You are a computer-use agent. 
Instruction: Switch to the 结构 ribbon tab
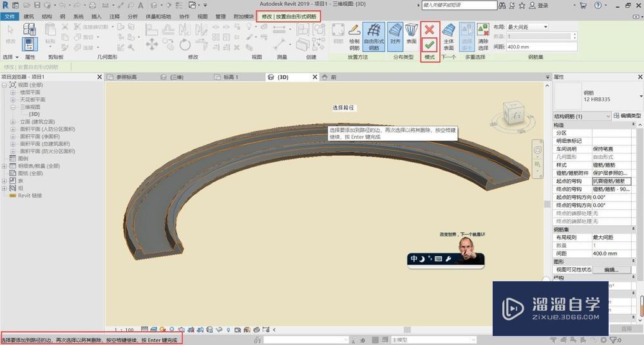click(47, 17)
